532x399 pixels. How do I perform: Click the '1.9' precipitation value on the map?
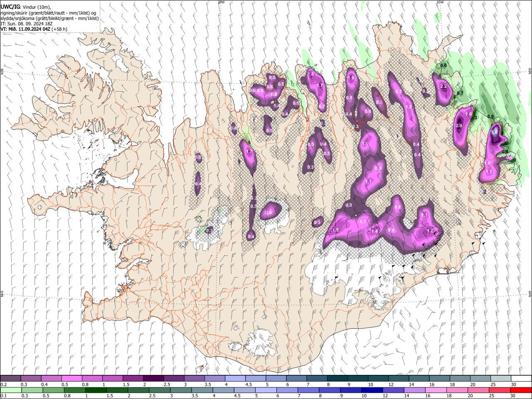pos(351,78)
